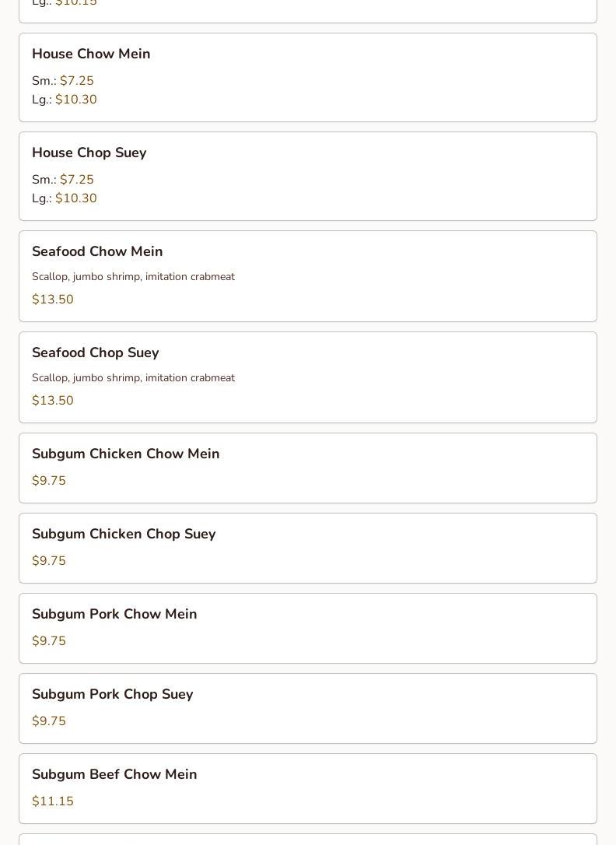Choose House Chop Suey large size price
Screen dimensions: 616x845
point(75,198)
